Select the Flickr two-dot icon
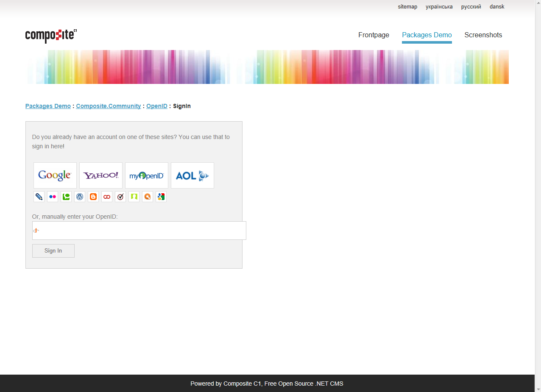 pos(53,197)
